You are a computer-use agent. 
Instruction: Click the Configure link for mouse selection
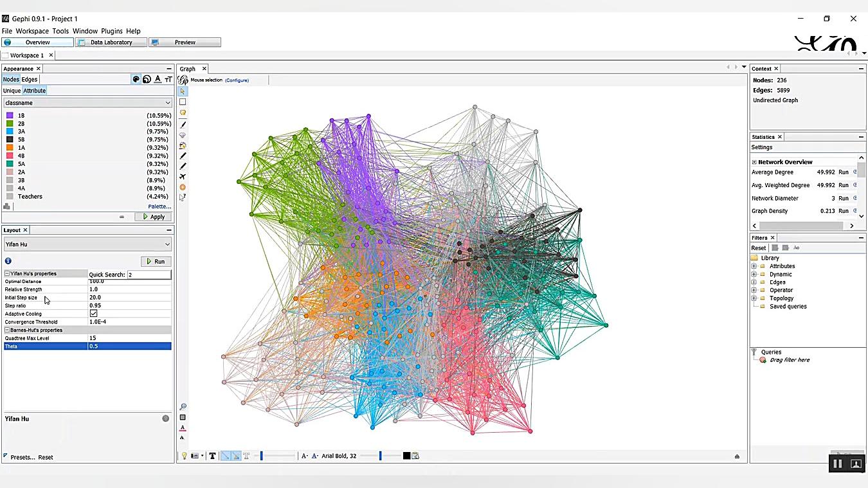[x=237, y=80]
